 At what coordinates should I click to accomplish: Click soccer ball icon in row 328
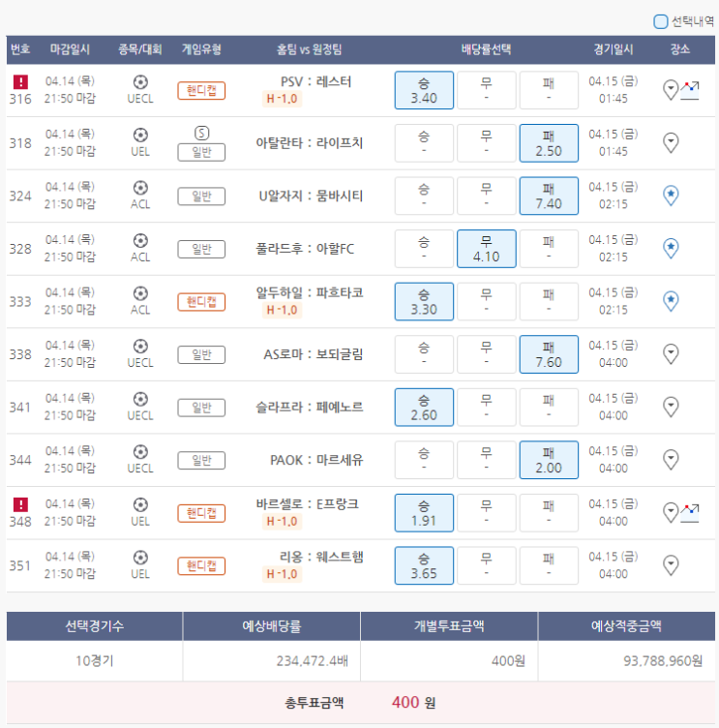coord(140,240)
